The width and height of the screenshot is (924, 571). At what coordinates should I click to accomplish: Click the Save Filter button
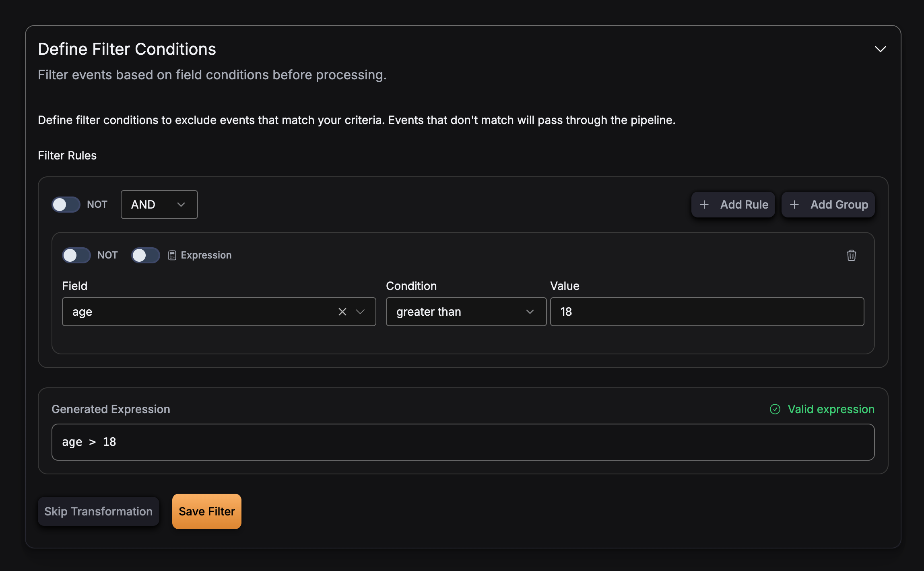coord(206,511)
